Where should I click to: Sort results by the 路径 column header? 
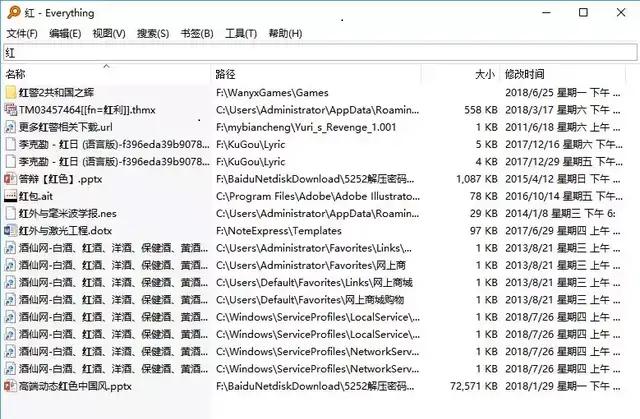[316, 74]
